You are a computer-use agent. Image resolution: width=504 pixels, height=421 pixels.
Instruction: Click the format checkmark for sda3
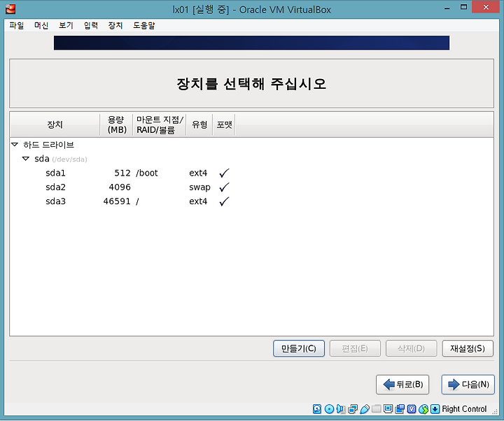pos(224,201)
